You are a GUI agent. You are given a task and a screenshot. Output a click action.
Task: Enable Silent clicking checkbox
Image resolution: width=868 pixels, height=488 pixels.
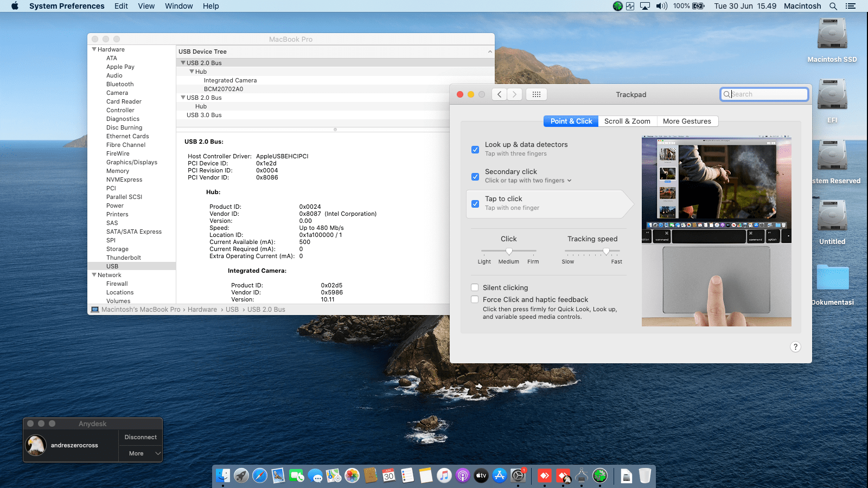click(475, 288)
